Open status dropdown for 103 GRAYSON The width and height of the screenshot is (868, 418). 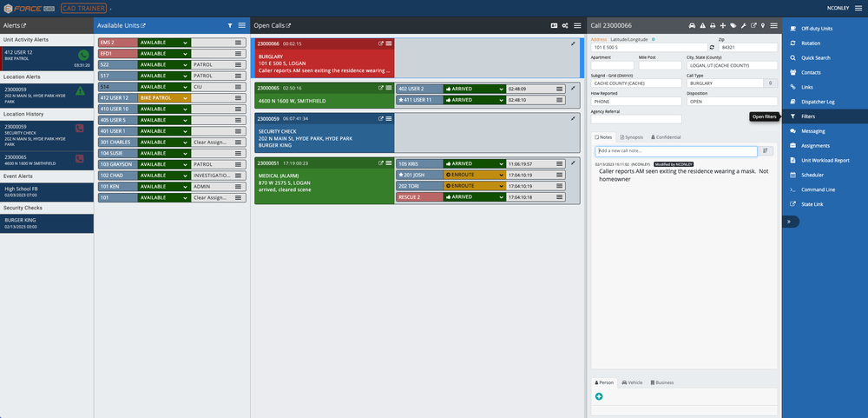[164, 164]
